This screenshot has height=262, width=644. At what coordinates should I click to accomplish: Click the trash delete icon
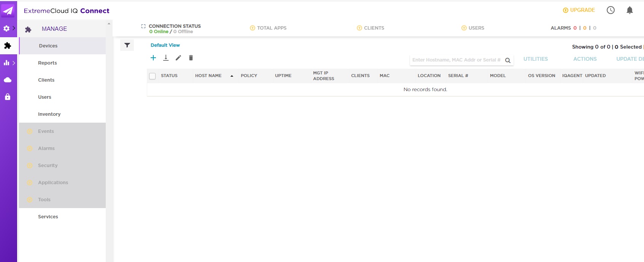point(191,58)
